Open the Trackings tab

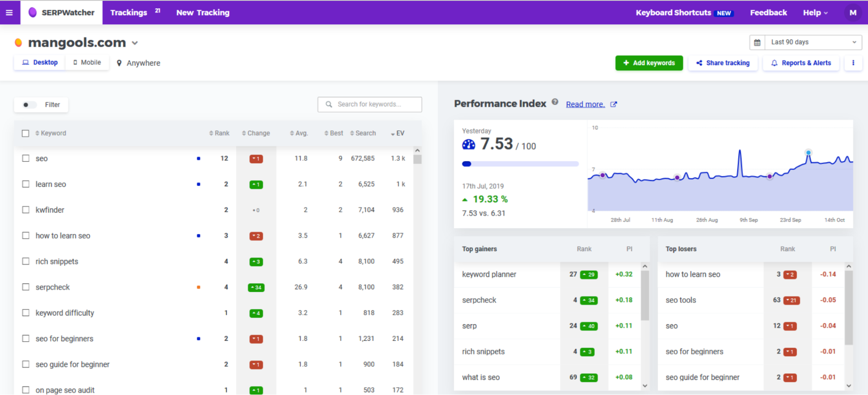(135, 13)
